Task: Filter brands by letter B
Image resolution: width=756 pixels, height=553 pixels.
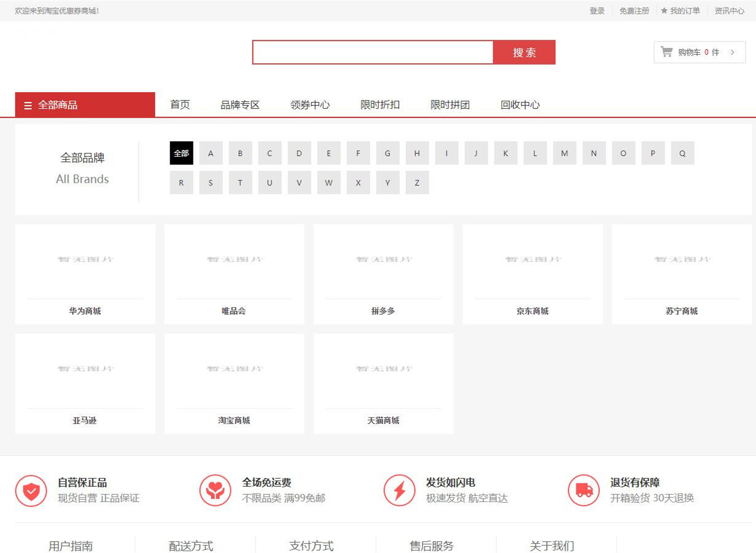Action: [240, 153]
